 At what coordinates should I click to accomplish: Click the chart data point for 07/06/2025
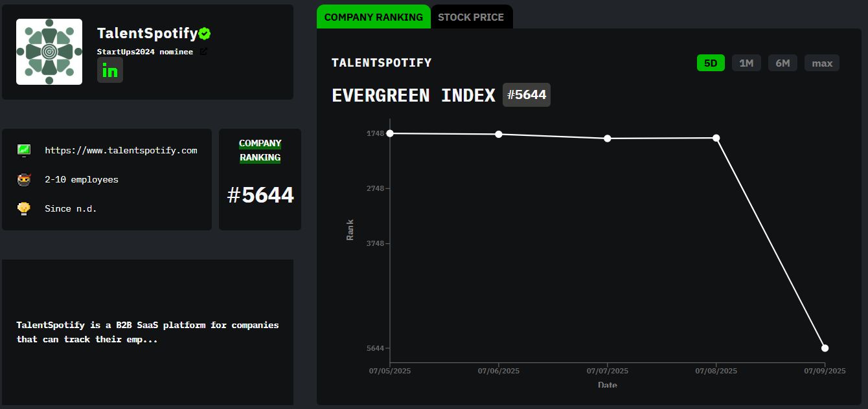(499, 134)
